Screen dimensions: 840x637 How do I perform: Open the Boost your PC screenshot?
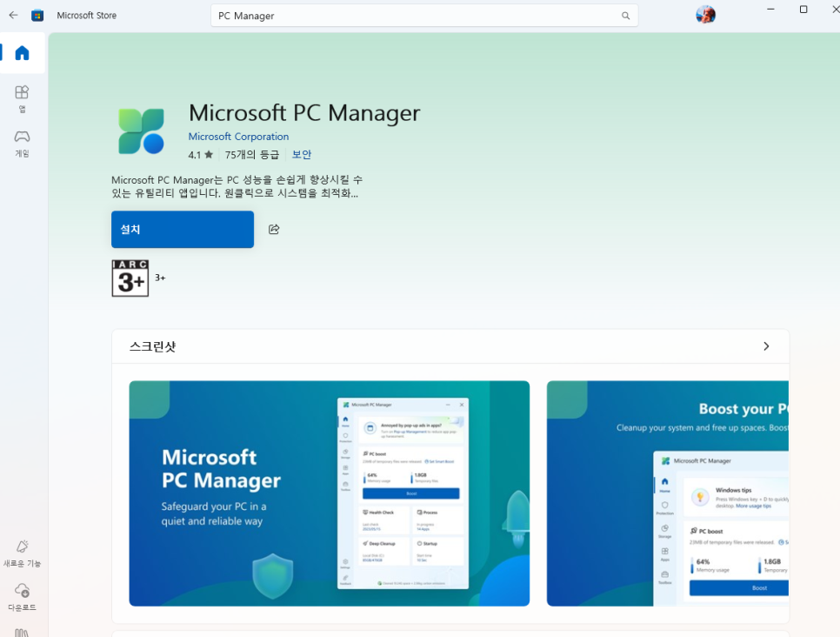pyautogui.click(x=668, y=493)
